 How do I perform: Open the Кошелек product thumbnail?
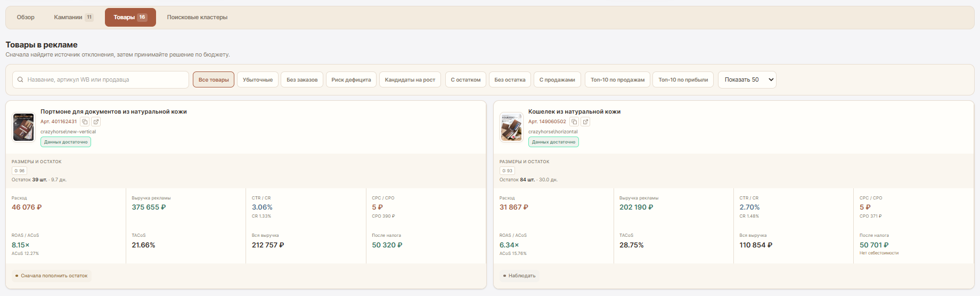click(x=511, y=127)
